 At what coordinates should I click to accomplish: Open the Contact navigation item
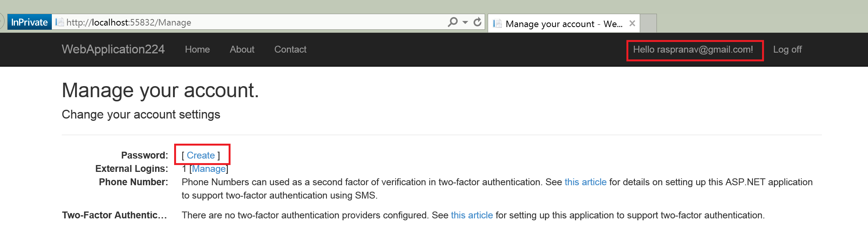tap(290, 50)
